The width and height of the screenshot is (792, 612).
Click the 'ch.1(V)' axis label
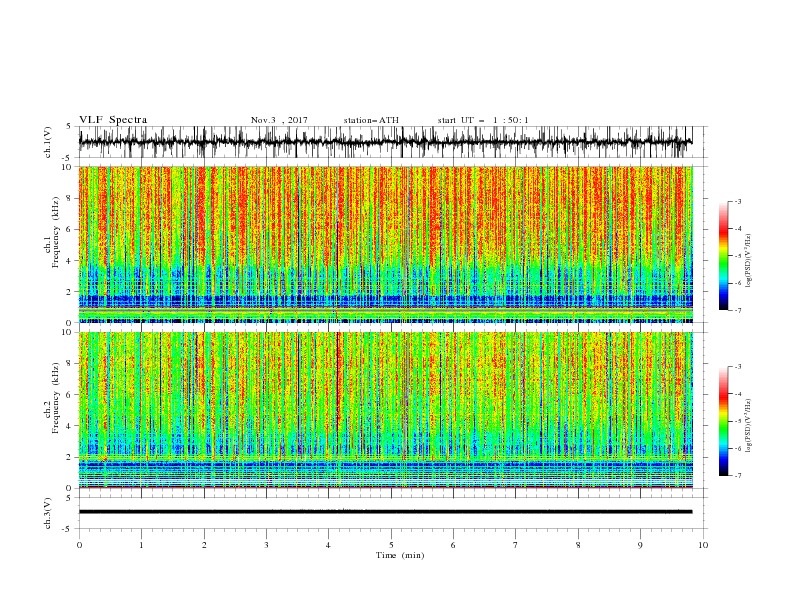point(48,142)
